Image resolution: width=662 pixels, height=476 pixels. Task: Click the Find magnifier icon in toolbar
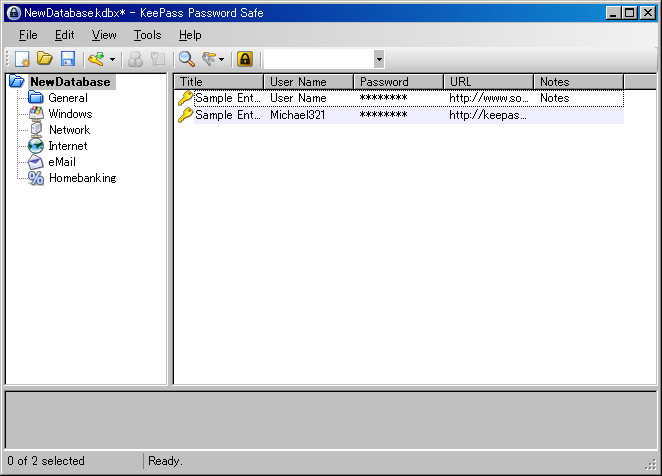pyautogui.click(x=186, y=60)
